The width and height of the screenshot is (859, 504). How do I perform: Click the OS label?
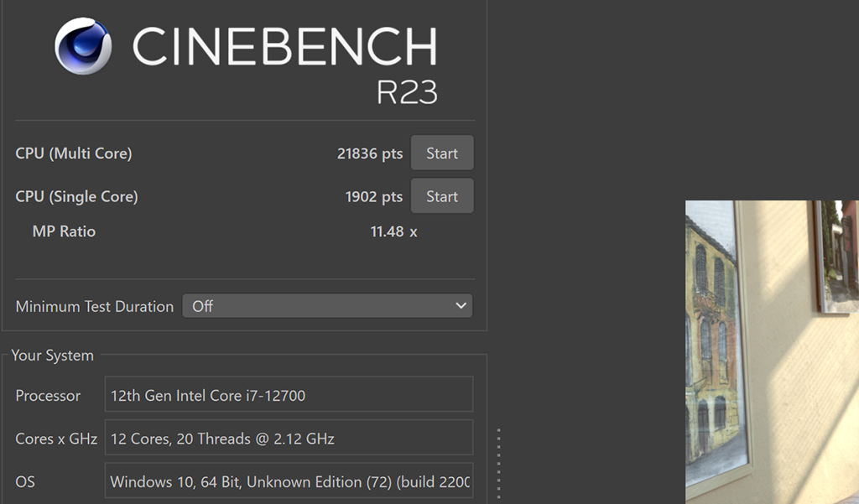pos(24,481)
